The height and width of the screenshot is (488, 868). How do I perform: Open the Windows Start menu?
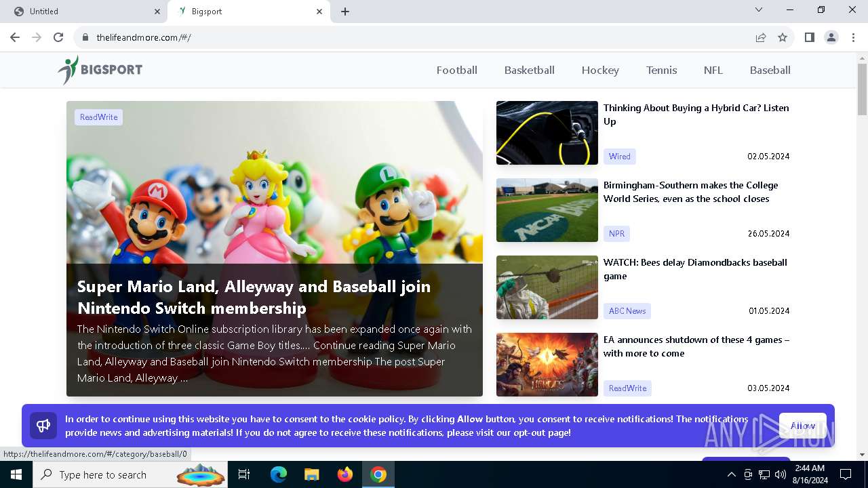click(x=16, y=474)
